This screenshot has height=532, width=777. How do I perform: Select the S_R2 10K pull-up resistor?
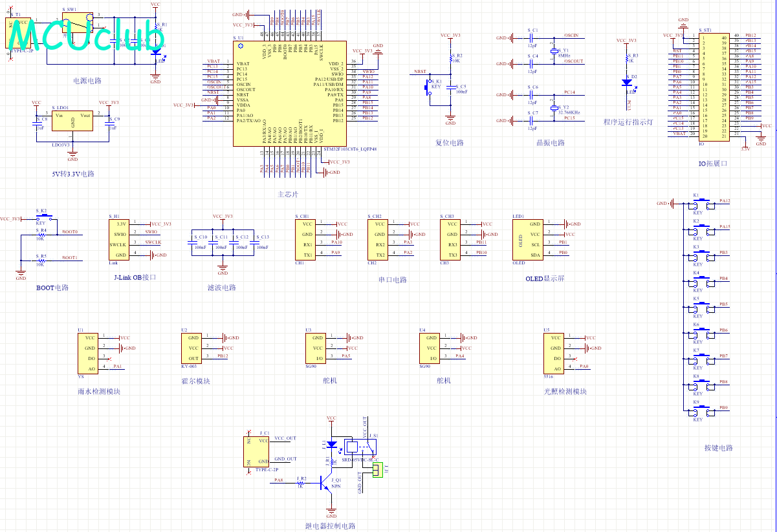click(x=450, y=59)
